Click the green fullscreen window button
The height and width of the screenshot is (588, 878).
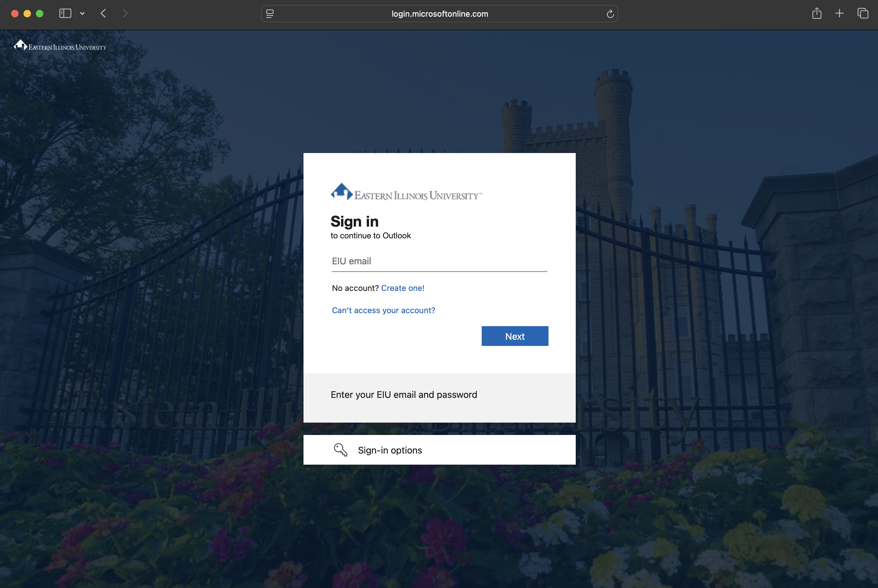(39, 14)
